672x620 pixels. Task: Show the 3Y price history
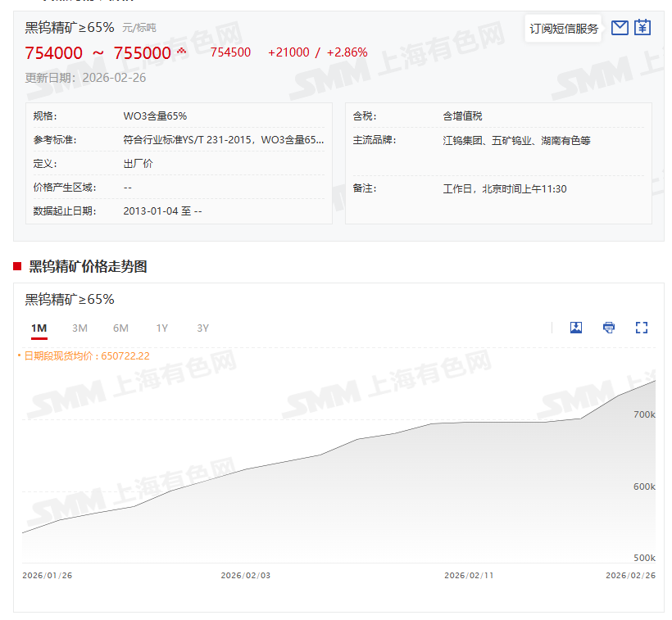pyautogui.click(x=202, y=328)
